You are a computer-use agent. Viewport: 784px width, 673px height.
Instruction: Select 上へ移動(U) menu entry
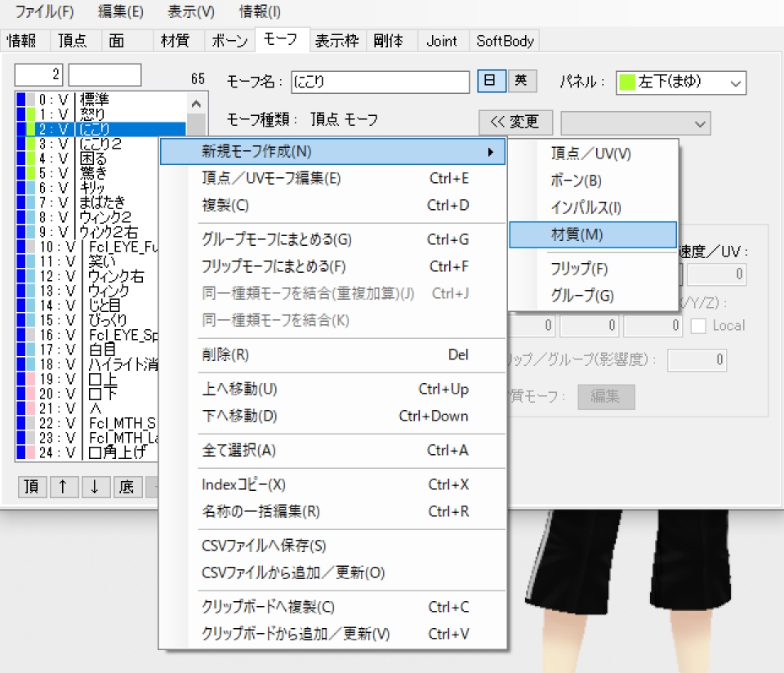[332, 389]
